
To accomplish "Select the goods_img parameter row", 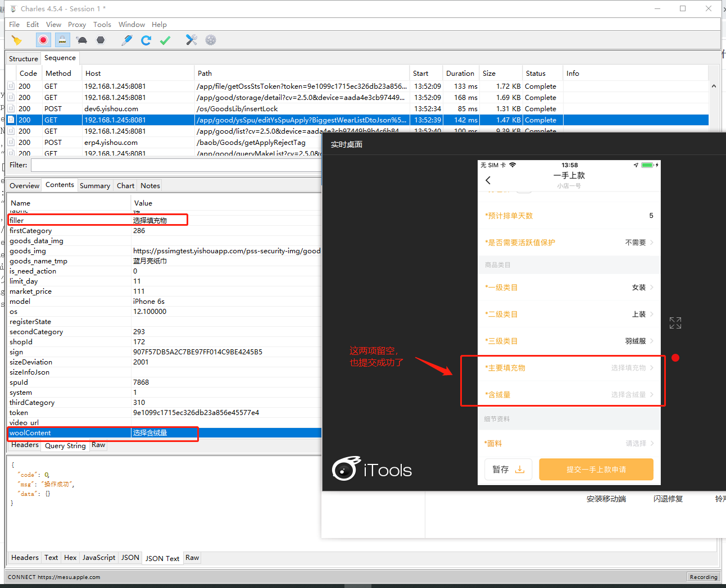I will point(164,251).
